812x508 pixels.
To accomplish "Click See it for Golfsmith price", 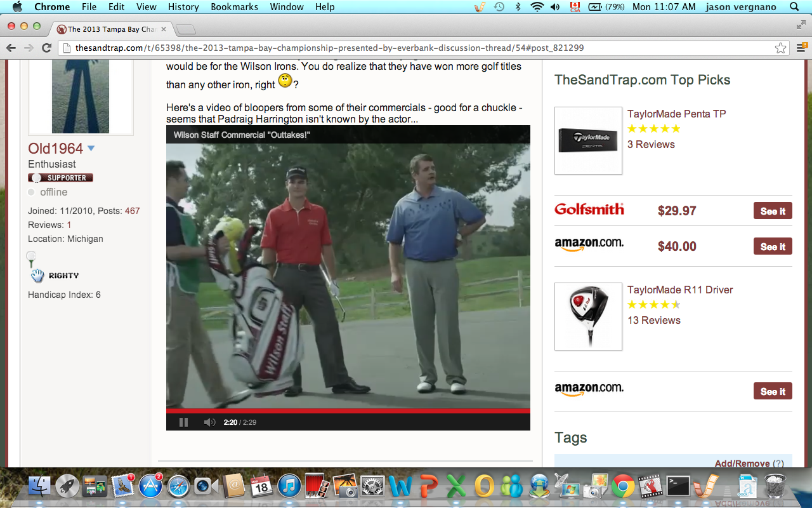I will pyautogui.click(x=772, y=211).
